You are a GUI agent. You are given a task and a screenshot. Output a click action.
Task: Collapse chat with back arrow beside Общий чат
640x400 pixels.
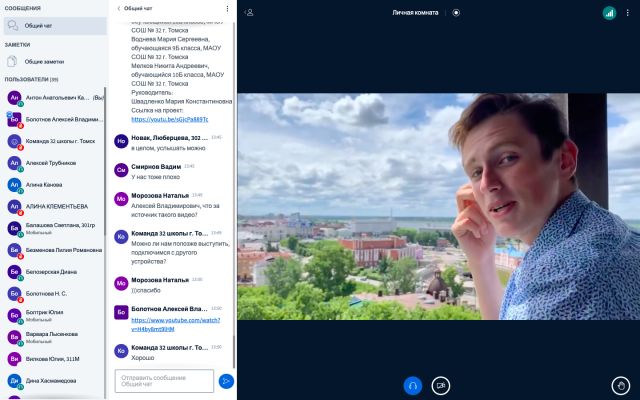pyautogui.click(x=119, y=8)
